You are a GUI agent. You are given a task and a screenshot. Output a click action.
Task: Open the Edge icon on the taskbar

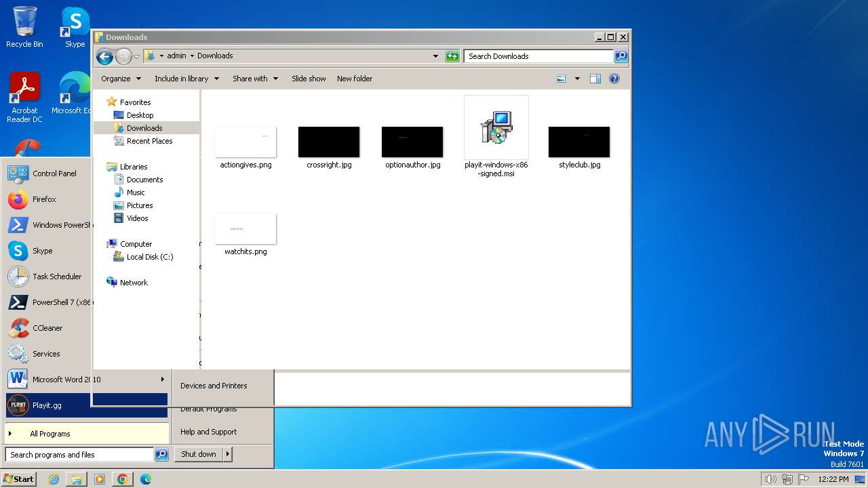146,479
